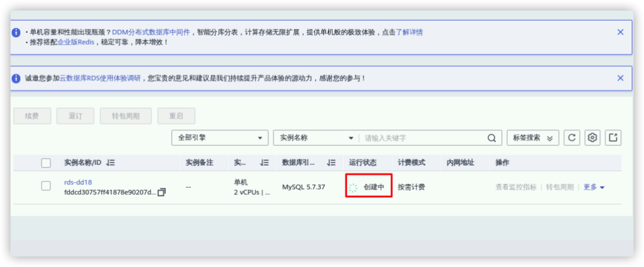Open the 企业版Redis link
644x267 pixels.
pos(76,42)
